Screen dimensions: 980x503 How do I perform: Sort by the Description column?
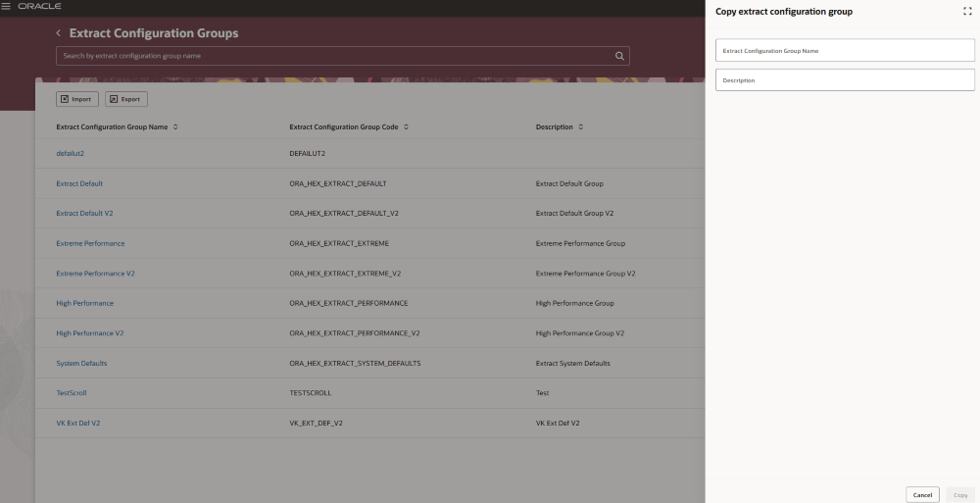pos(580,127)
